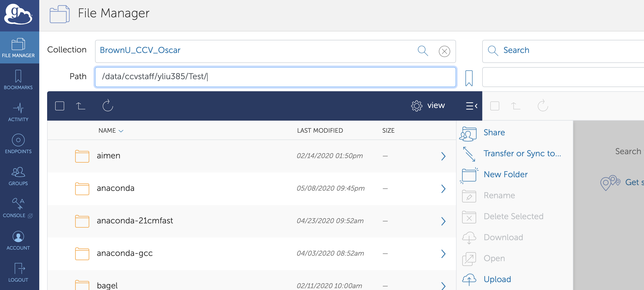644x290 pixels.
Task: Click in the Path input field
Action: click(275, 77)
